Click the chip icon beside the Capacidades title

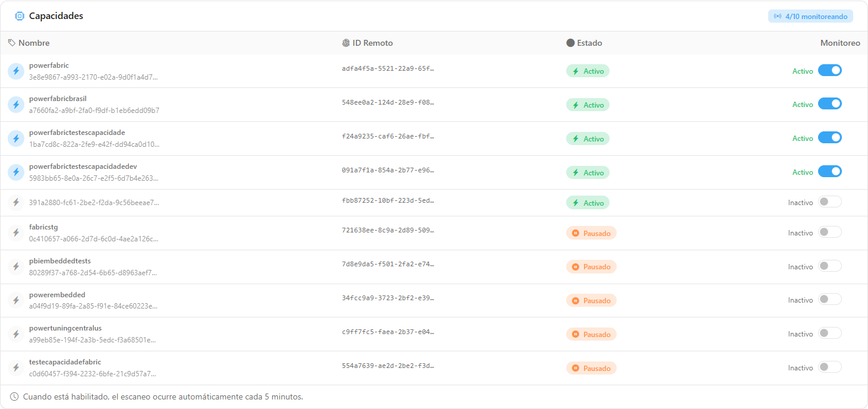click(x=20, y=16)
